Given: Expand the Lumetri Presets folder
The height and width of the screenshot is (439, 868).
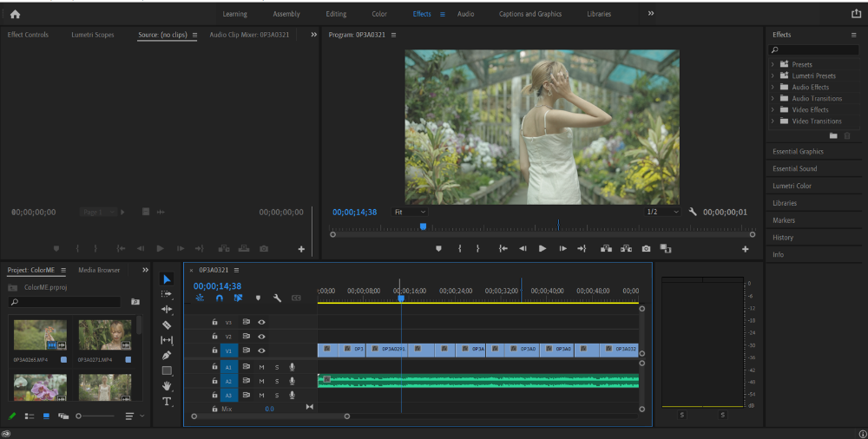Looking at the screenshot, I should 773,75.
